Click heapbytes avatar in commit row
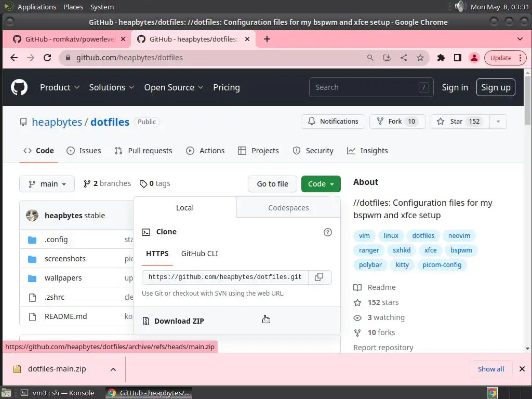532x399 pixels. pos(32,216)
